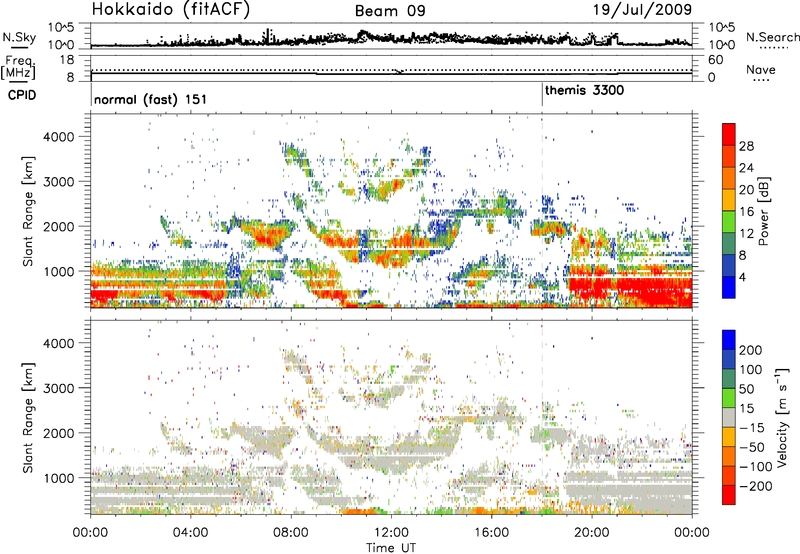Click the '-15' tick on the Velocity colorbar

click(750, 428)
